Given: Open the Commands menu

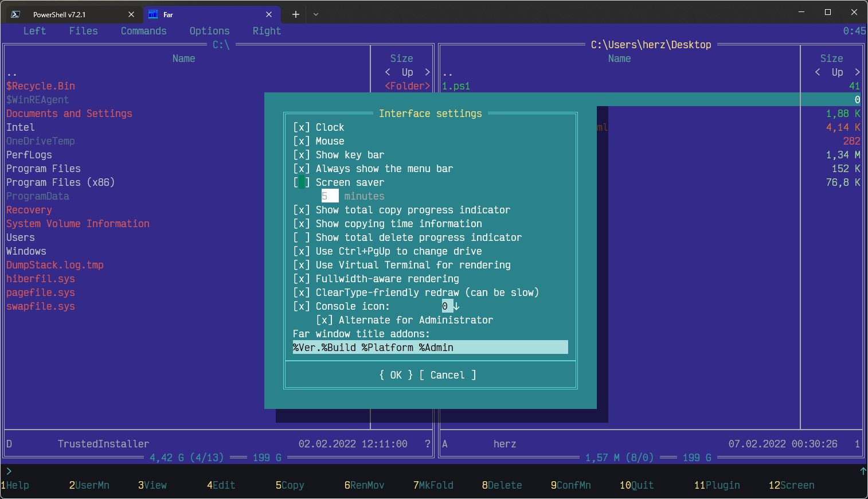Looking at the screenshot, I should point(144,31).
